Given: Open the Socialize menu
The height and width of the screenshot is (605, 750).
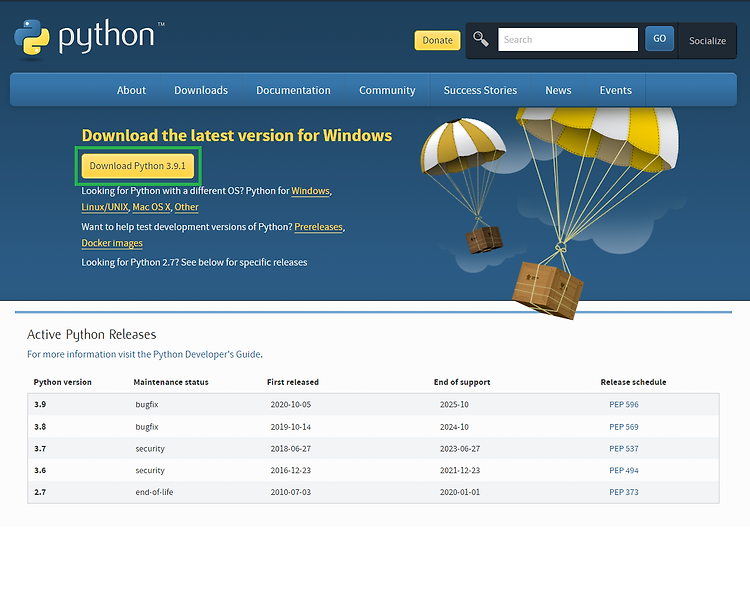Looking at the screenshot, I should [x=707, y=41].
